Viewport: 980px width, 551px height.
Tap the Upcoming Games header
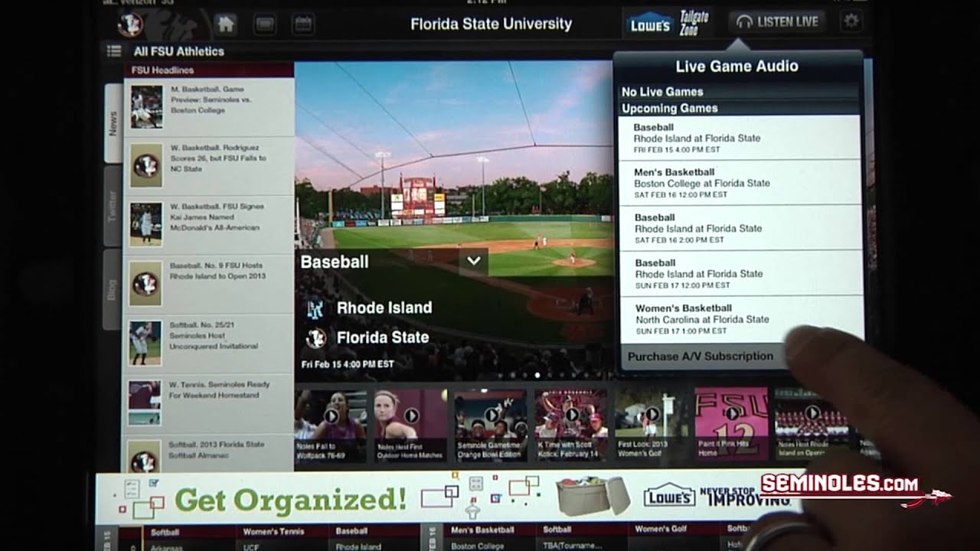point(739,108)
